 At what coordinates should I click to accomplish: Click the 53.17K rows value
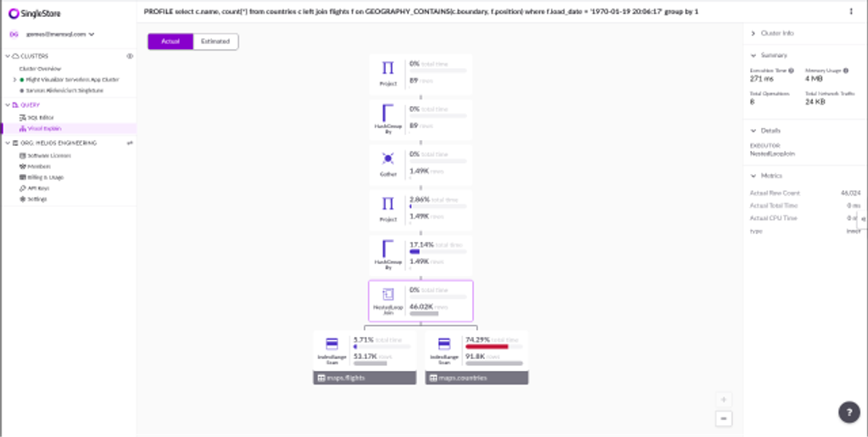[x=365, y=356]
